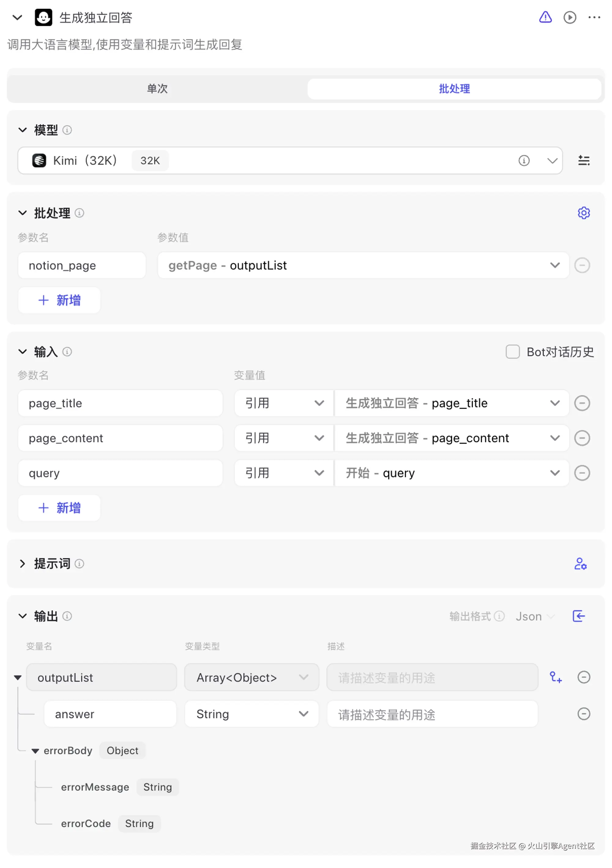This screenshot has height=868, width=612.
Task: Collapse the errorBody tree node
Action: pos(35,751)
